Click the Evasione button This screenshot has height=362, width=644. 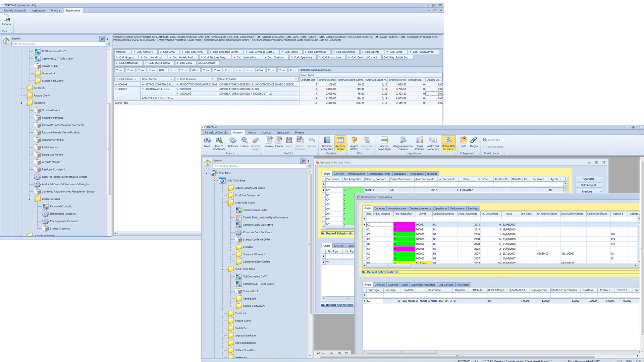coord(587,191)
